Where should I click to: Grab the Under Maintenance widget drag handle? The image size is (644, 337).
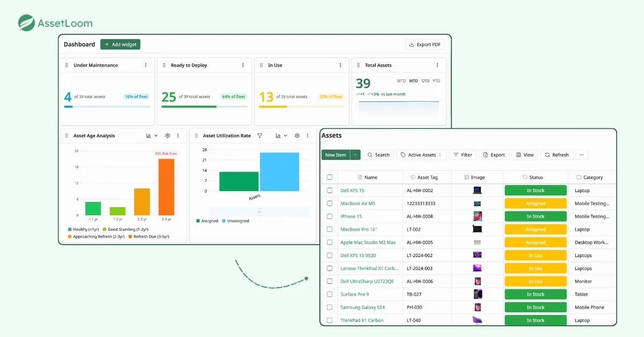pyautogui.click(x=67, y=65)
